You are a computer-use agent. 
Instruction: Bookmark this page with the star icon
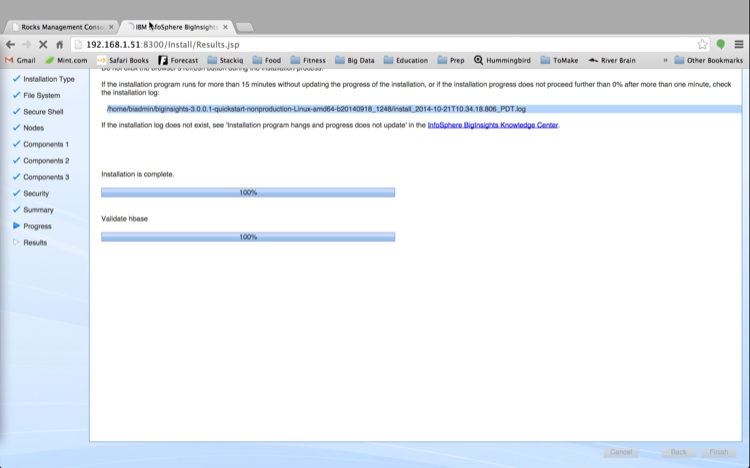702,45
